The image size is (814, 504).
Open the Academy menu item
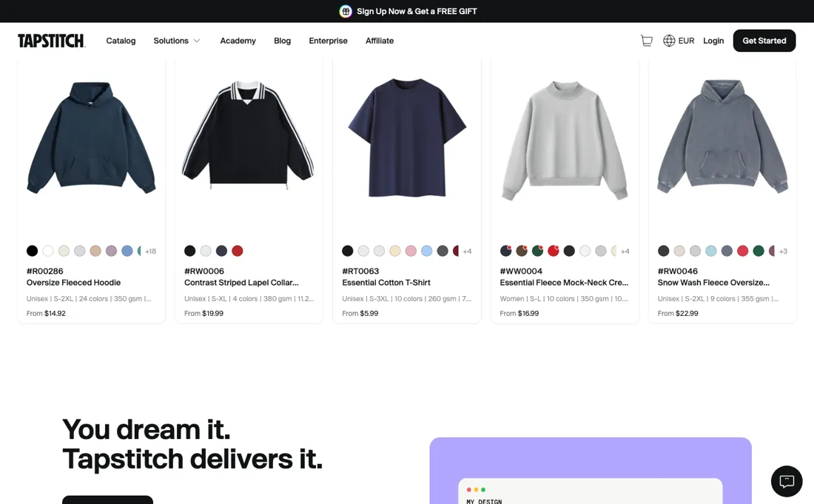238,41
